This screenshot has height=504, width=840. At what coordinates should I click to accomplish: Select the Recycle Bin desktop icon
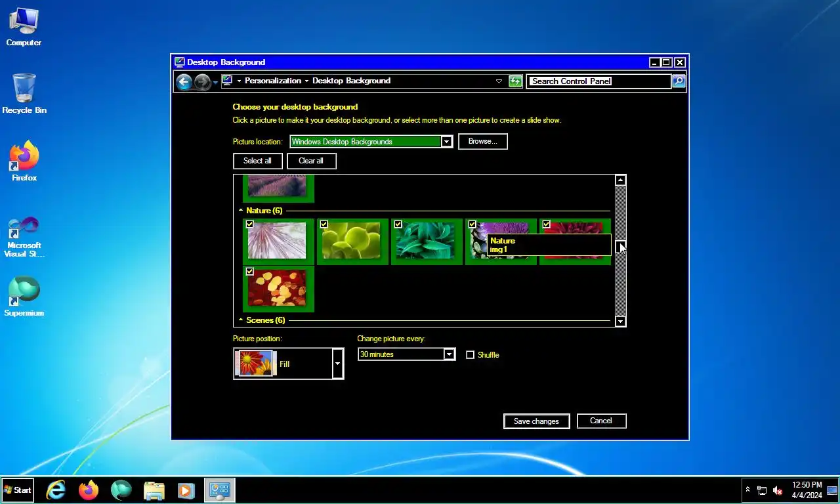click(24, 93)
